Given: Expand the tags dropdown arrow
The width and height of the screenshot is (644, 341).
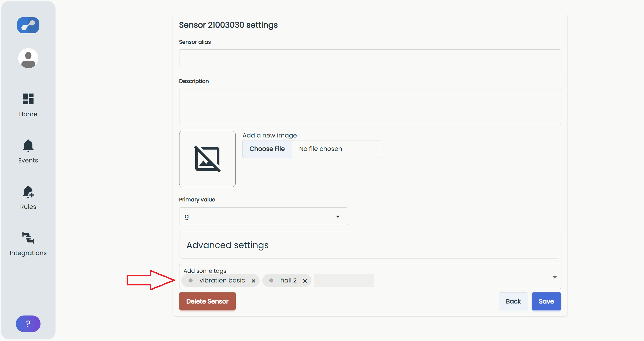Looking at the screenshot, I should click(554, 277).
